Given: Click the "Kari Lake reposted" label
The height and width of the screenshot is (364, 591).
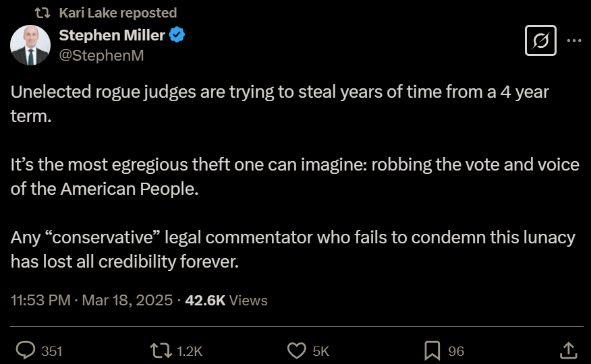Looking at the screenshot, I should pos(117,13).
